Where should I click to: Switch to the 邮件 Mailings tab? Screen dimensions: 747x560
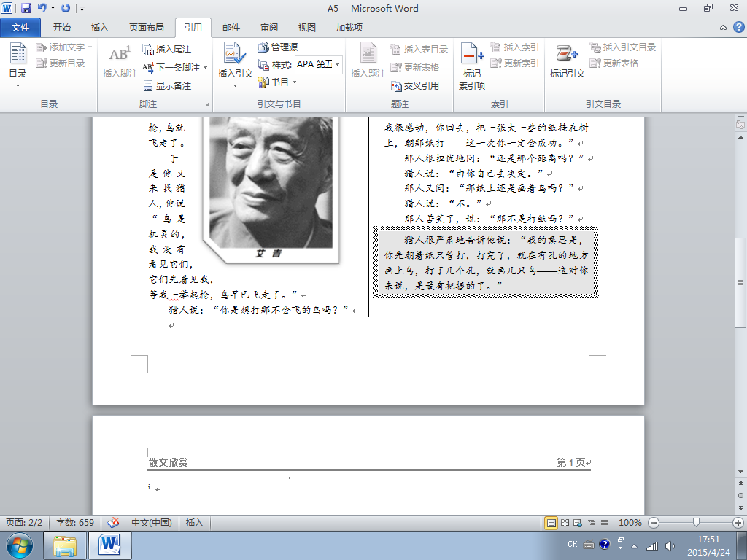[231, 28]
